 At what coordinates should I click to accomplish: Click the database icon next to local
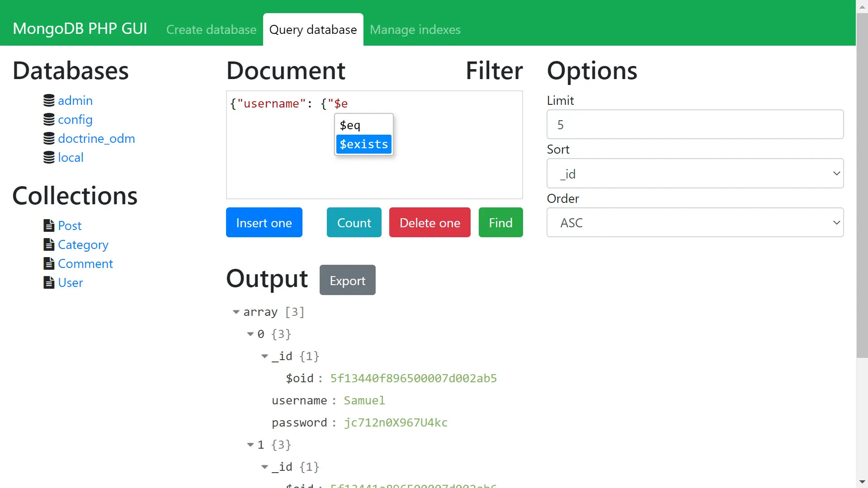click(x=49, y=157)
